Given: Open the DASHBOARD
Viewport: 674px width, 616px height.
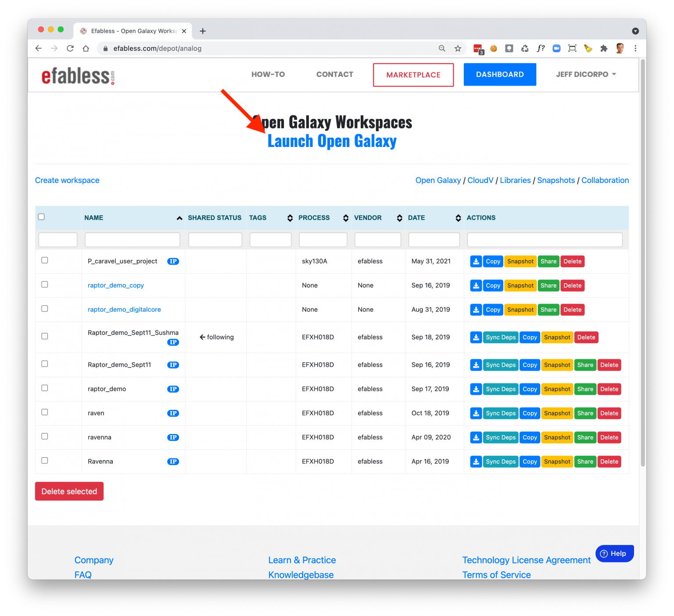Looking at the screenshot, I should pos(500,75).
